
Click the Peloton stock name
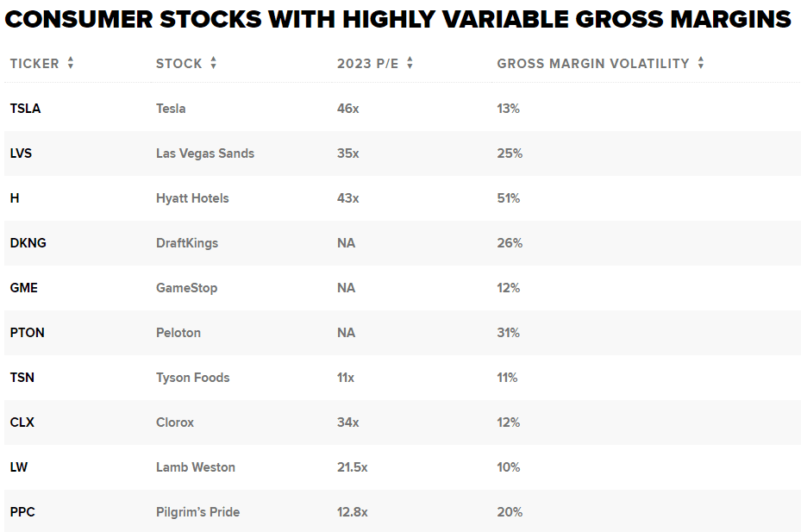click(178, 333)
